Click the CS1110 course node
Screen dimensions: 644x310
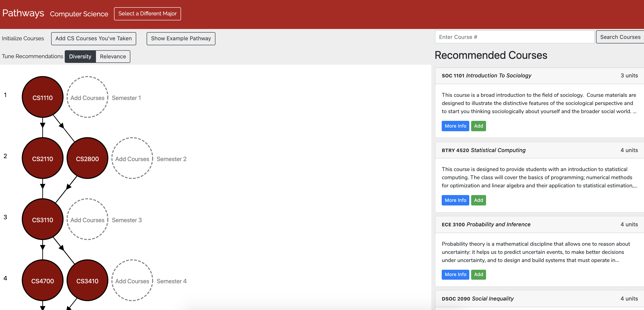coord(43,97)
